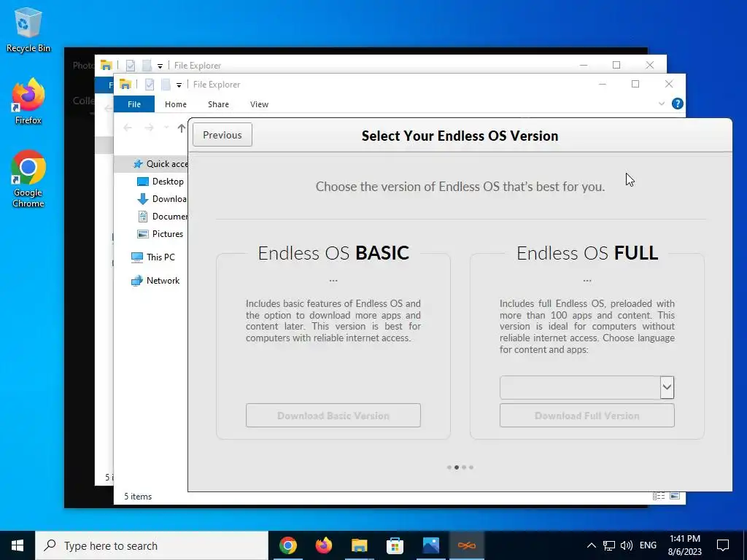747x560 pixels.
Task: Select the third page indicator dot
Action: tap(464, 467)
